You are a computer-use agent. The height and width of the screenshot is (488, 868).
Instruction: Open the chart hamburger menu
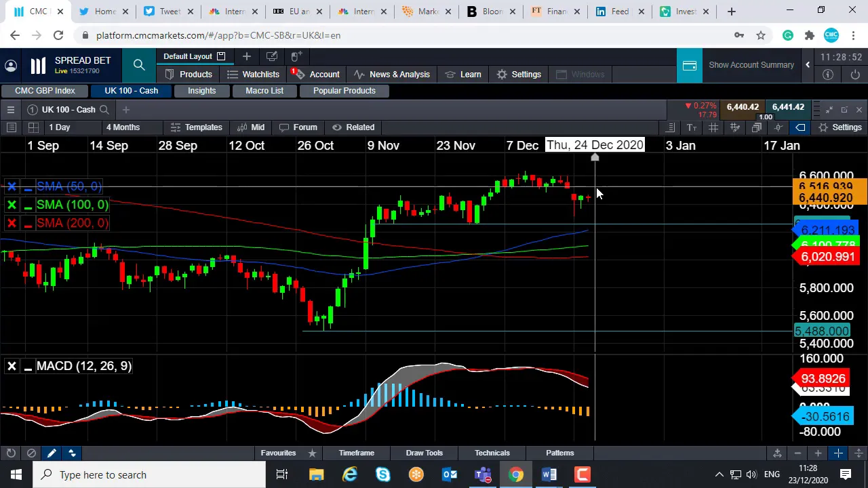pos(11,110)
